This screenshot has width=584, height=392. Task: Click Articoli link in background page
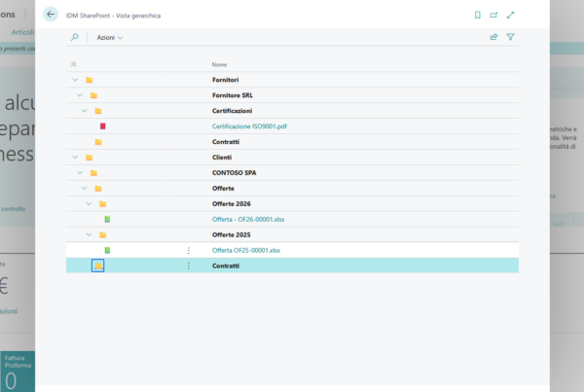(22, 32)
